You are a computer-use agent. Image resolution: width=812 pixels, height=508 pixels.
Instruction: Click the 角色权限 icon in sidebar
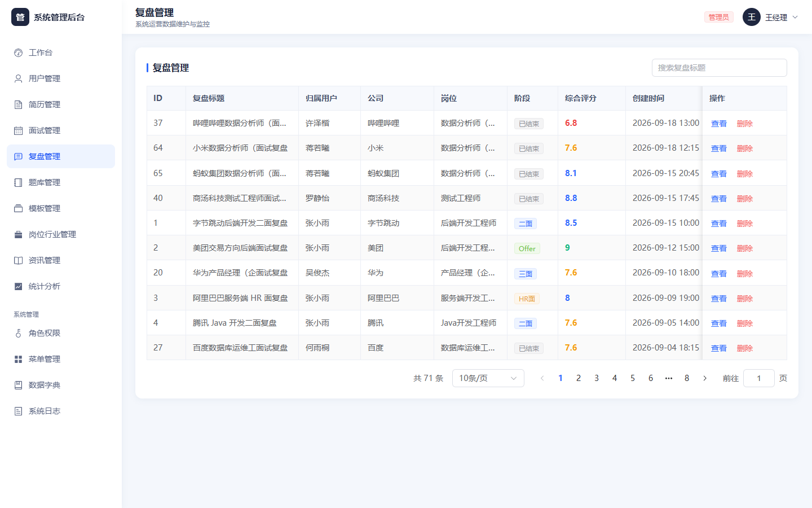tap(18, 333)
